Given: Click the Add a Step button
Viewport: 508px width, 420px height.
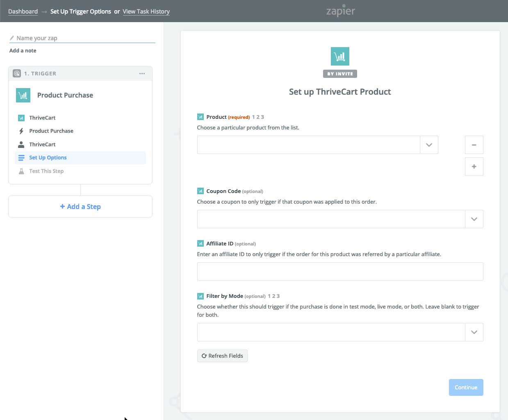Looking at the screenshot, I should [x=80, y=207].
